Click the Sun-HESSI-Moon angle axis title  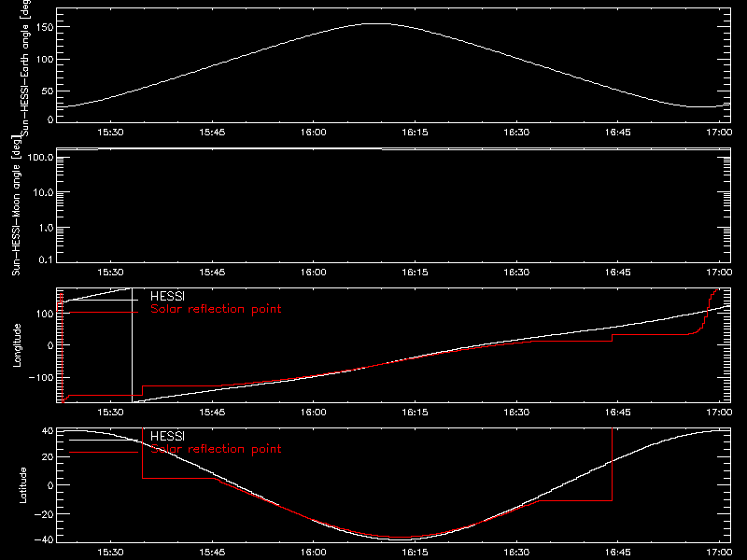click(x=16, y=205)
